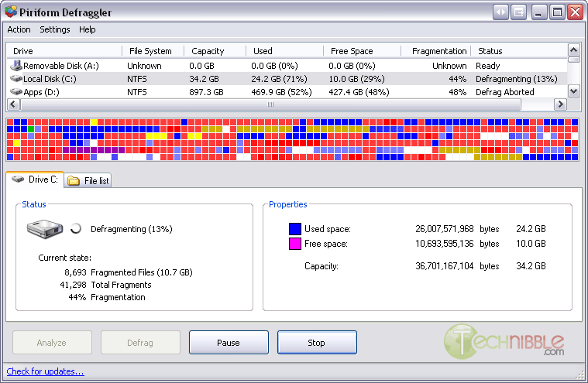Image resolution: width=588 pixels, height=383 pixels.
Task: Click the drive list scroll up arrow
Action: (574, 50)
